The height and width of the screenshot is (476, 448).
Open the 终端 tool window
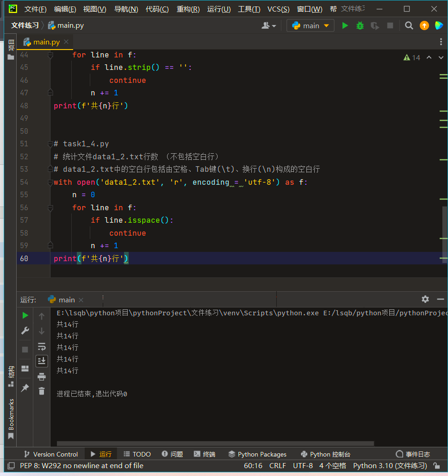pyautogui.click(x=205, y=454)
